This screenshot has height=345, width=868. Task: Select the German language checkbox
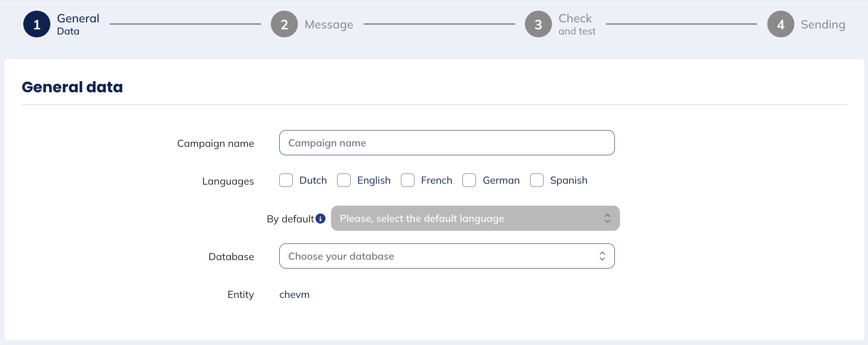(469, 180)
